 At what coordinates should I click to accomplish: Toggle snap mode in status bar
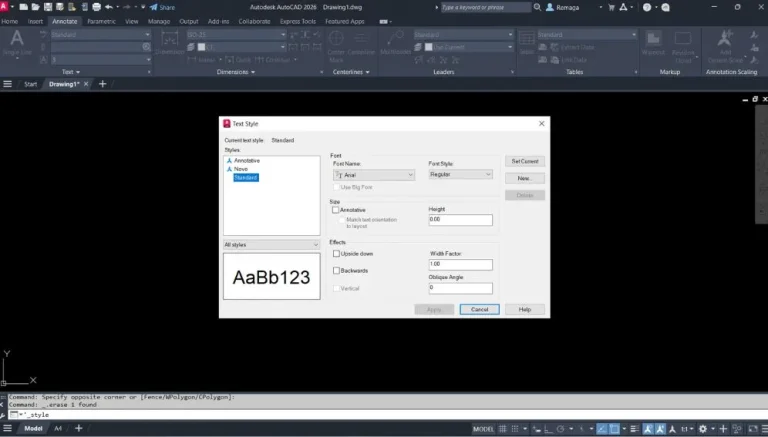coord(515,429)
